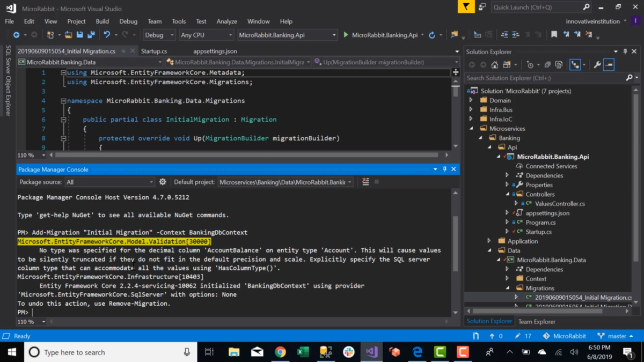Click the Task View taskbar icon
The image size is (644, 362).
coord(209,352)
